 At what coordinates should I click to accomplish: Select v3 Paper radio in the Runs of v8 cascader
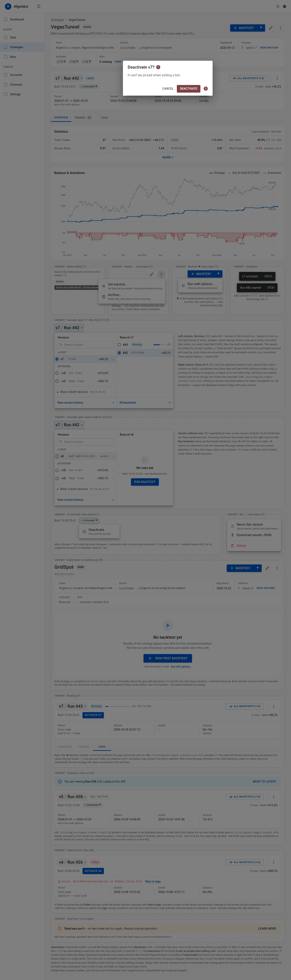coord(57,478)
